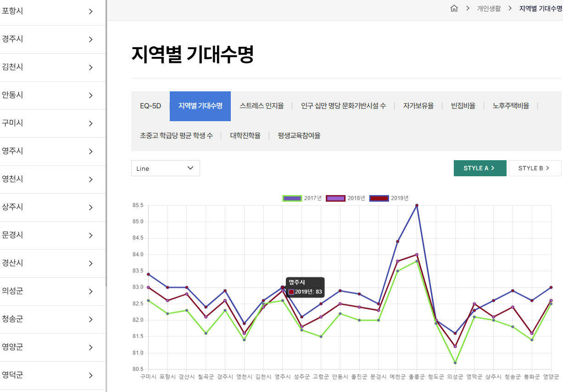Click the chevron next to 의성군
Screen dimensions: 563x392
click(x=91, y=291)
